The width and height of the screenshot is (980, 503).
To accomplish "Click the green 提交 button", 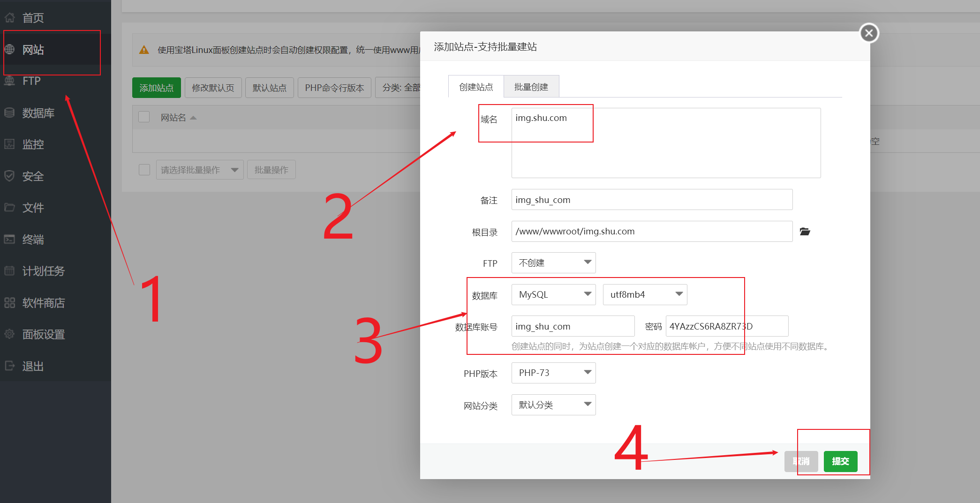I will click(x=841, y=461).
